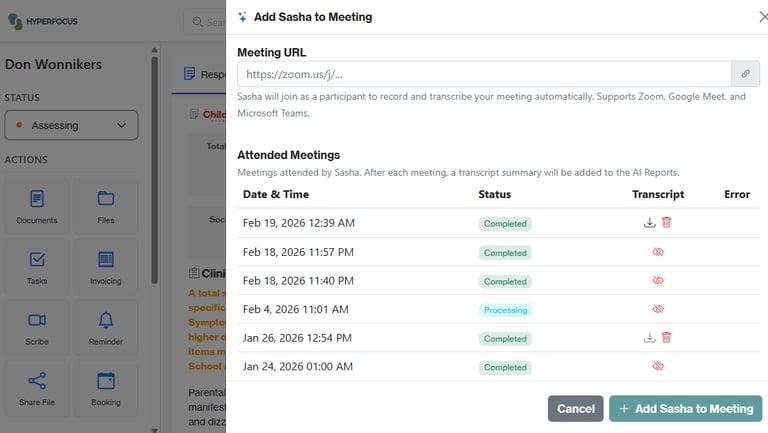Open Documents in the Actions panel
Image resolution: width=768 pixels, height=433 pixels.
point(37,207)
